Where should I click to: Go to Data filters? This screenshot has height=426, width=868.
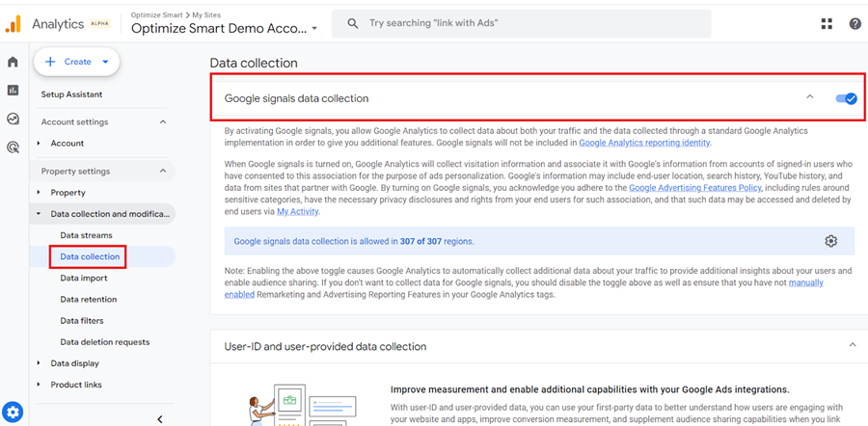coord(82,321)
